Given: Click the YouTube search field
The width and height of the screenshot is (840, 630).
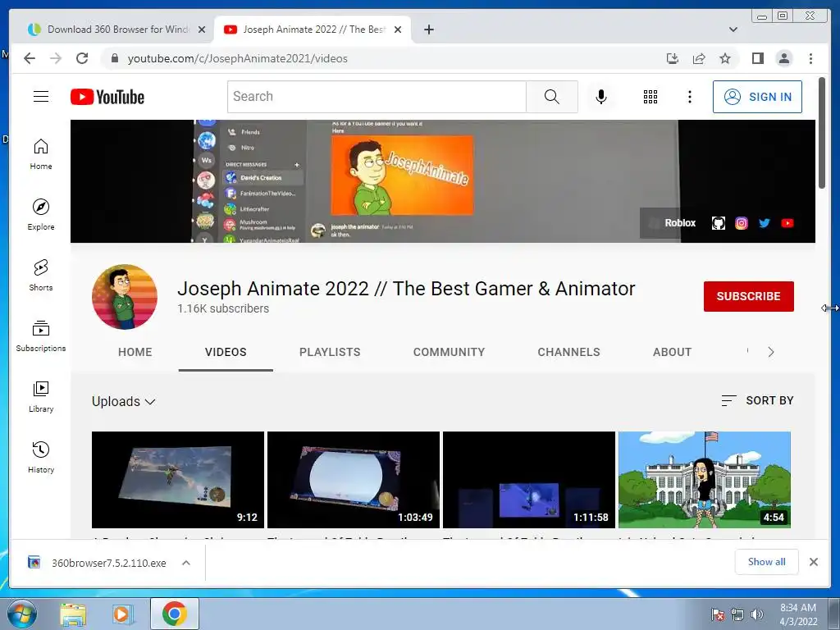Looking at the screenshot, I should click(377, 97).
